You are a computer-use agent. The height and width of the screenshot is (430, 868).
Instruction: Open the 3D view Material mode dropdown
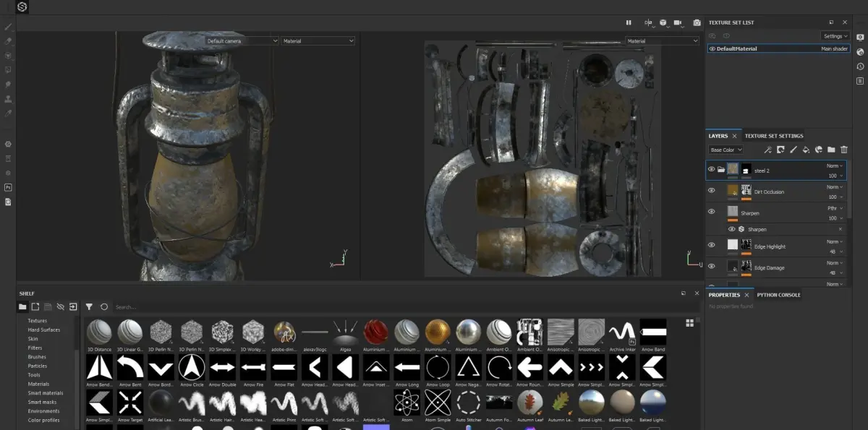[x=318, y=41]
